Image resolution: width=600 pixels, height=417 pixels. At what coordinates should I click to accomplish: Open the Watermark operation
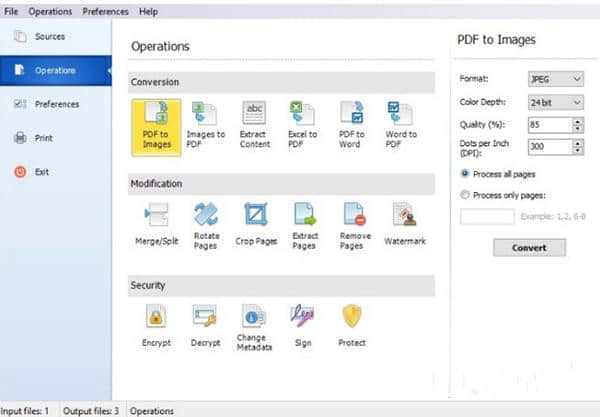(x=405, y=225)
